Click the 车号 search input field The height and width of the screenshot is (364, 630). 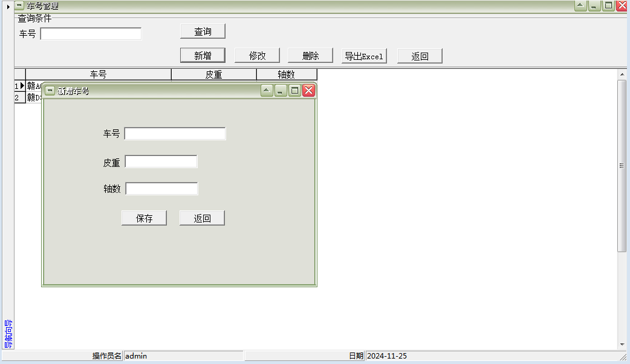click(91, 33)
